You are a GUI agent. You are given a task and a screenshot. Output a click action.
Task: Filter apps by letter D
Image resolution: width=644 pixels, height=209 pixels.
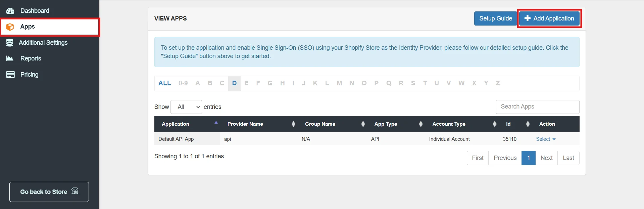pos(234,83)
